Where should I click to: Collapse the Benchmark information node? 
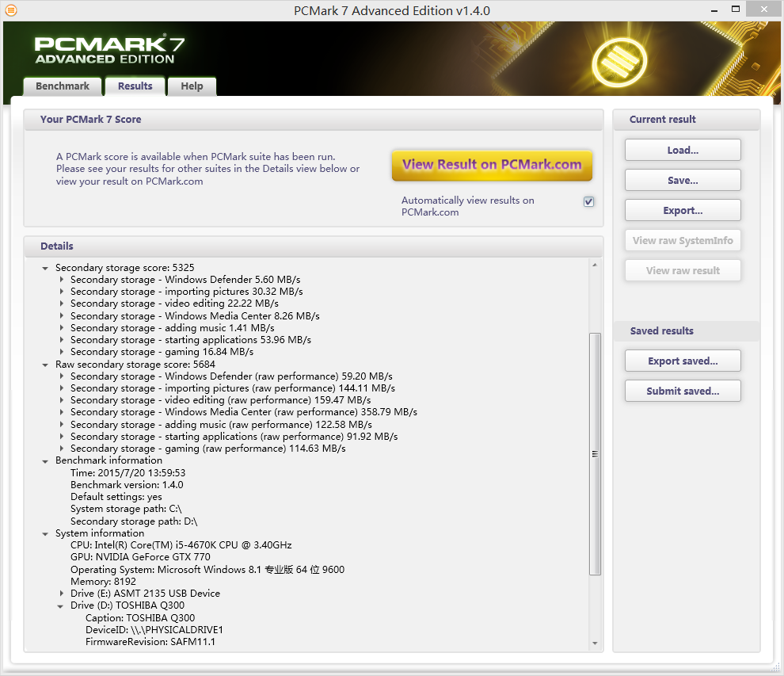(x=45, y=461)
